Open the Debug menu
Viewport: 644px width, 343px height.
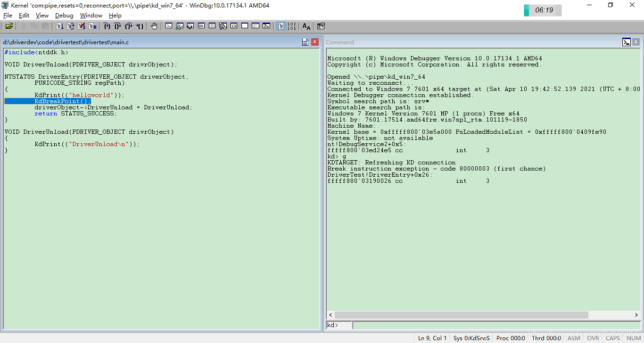(64, 16)
